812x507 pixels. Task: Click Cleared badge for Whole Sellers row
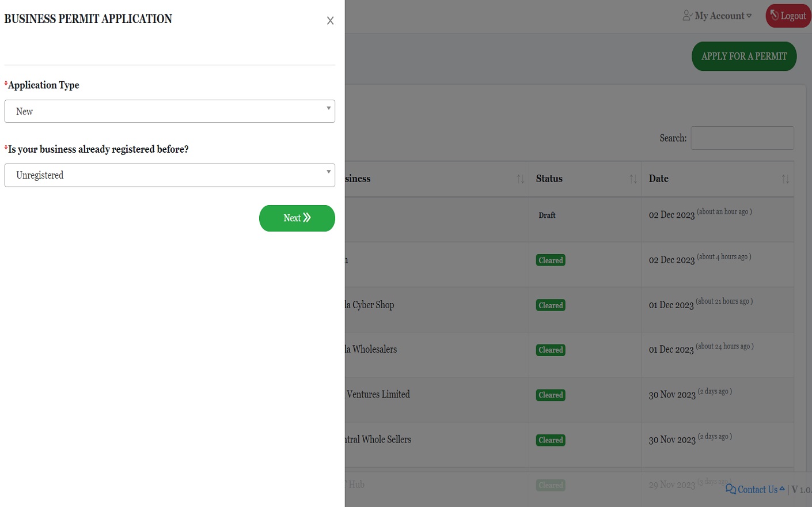551,440
